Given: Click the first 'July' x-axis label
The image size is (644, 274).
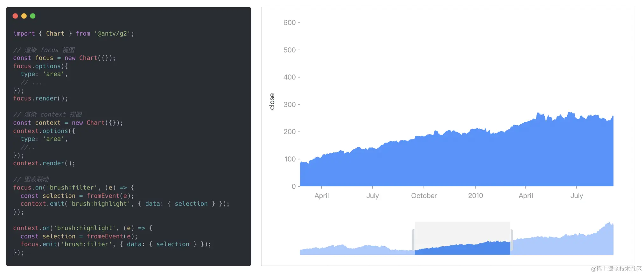Looking at the screenshot, I should point(373,196).
